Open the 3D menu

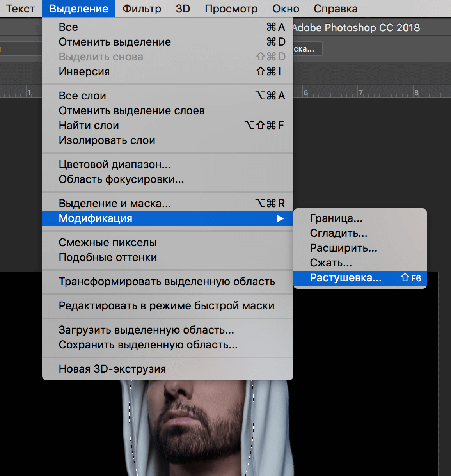coord(183,9)
